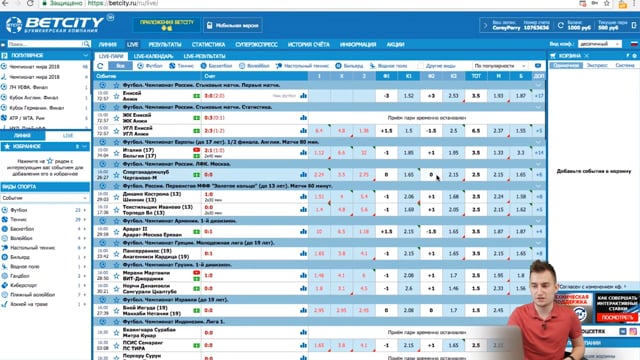Click the BetCity logo

[x=55, y=24]
